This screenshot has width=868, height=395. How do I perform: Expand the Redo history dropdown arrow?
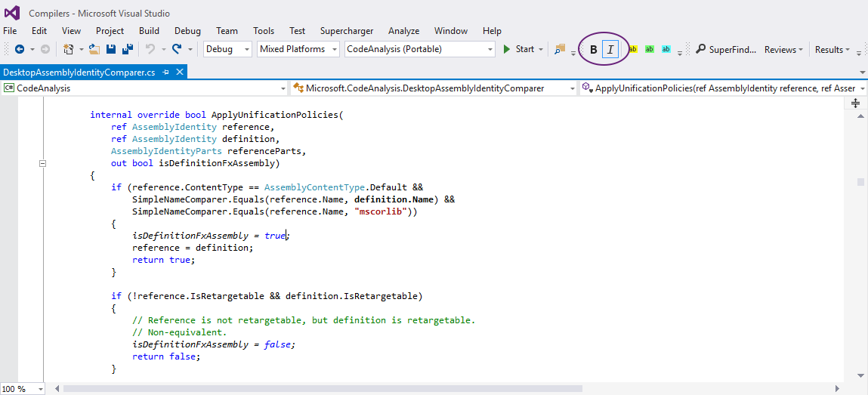point(190,49)
